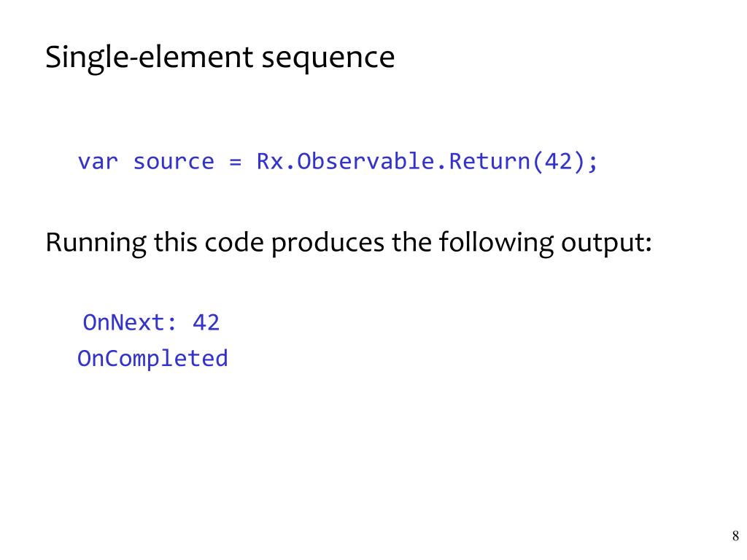This screenshot has height=560, width=747.
Task: Select the 42 argument inside Return parentheses
Action: pyautogui.click(x=558, y=161)
